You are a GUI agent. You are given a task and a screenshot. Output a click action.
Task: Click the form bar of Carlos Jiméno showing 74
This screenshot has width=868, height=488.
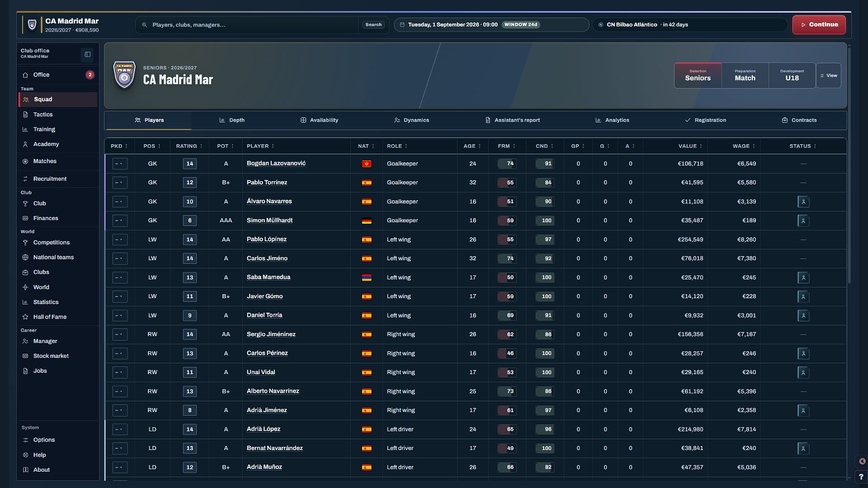pos(507,258)
